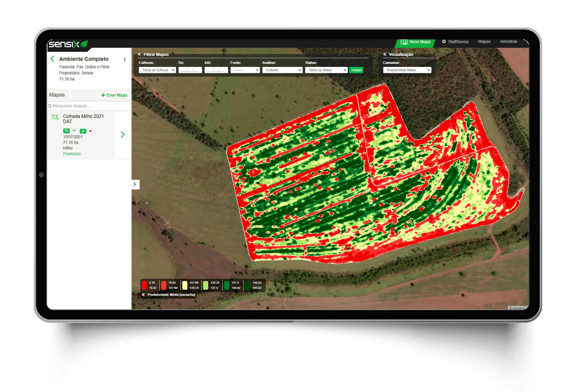Click the Fazenda: Faz. Grãos e Fibra text

tap(84, 67)
